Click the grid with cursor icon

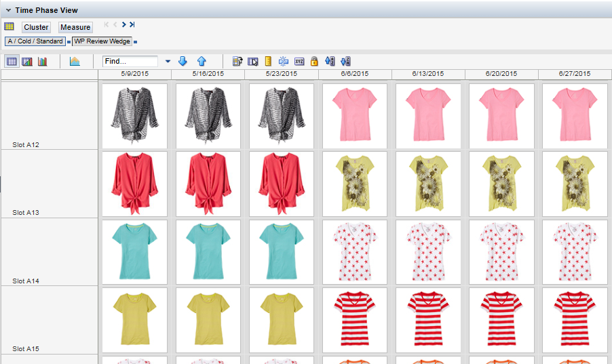253,61
